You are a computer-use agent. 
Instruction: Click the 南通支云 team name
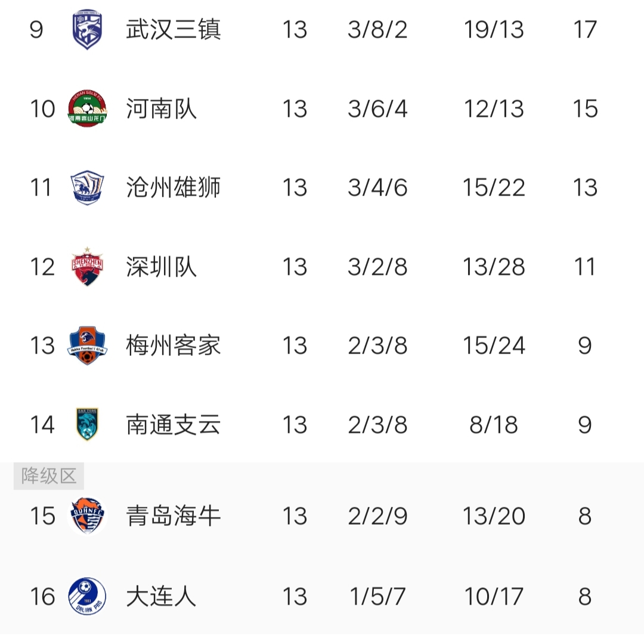click(x=174, y=425)
